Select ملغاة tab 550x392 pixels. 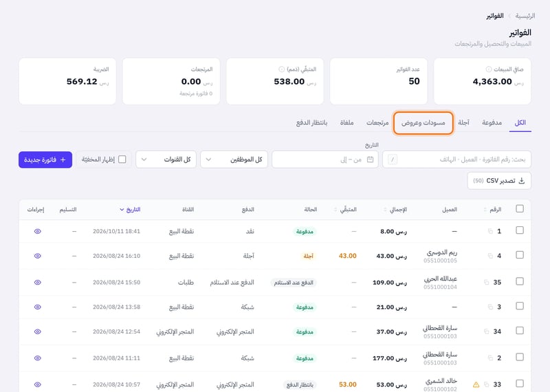(x=346, y=122)
